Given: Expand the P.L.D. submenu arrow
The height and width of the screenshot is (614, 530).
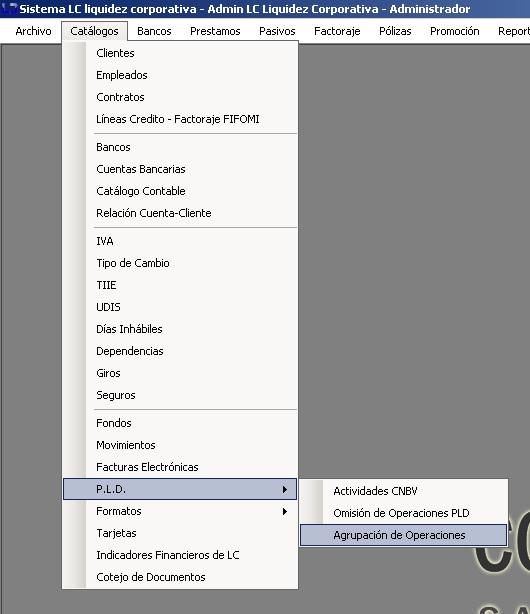Looking at the screenshot, I should tap(285, 489).
